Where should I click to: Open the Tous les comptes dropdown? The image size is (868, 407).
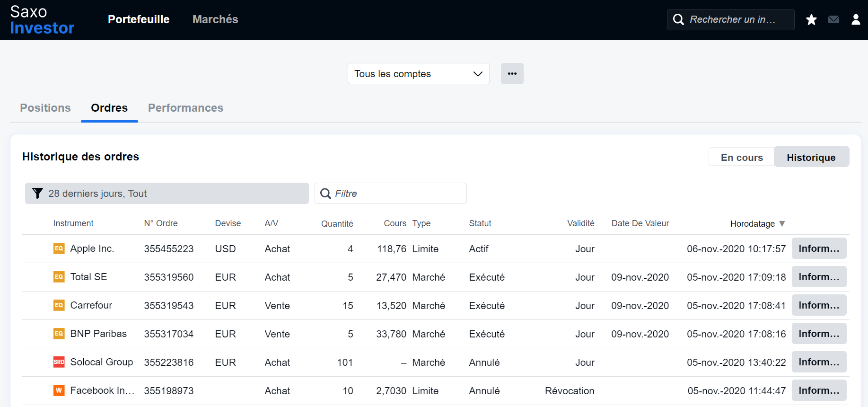coord(418,73)
